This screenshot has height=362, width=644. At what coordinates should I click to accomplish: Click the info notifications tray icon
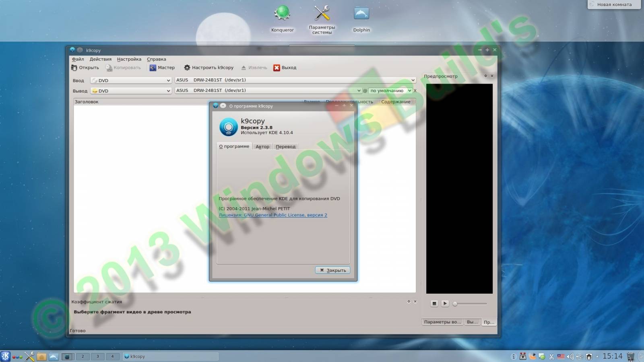513,356
